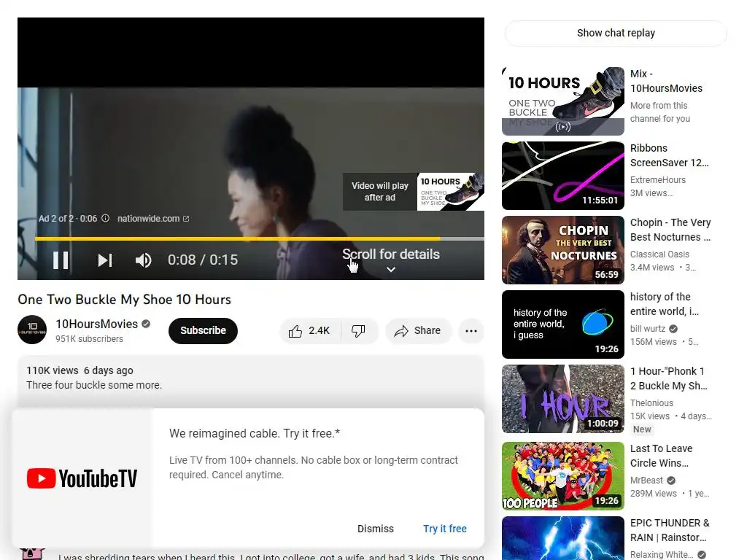Open EPIC THUNDER & RAIN title
The width and height of the screenshot is (747, 560).
tap(670, 530)
